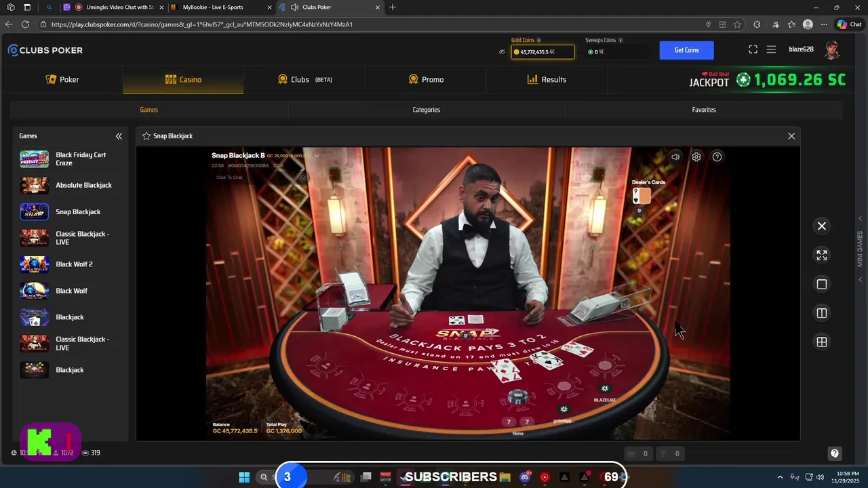Switch to the Favorites sub-tab
Viewport: 868px width, 488px height.
click(x=704, y=110)
